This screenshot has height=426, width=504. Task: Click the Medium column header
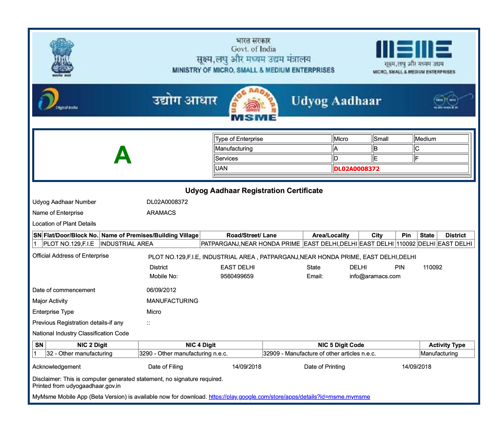click(x=441, y=139)
